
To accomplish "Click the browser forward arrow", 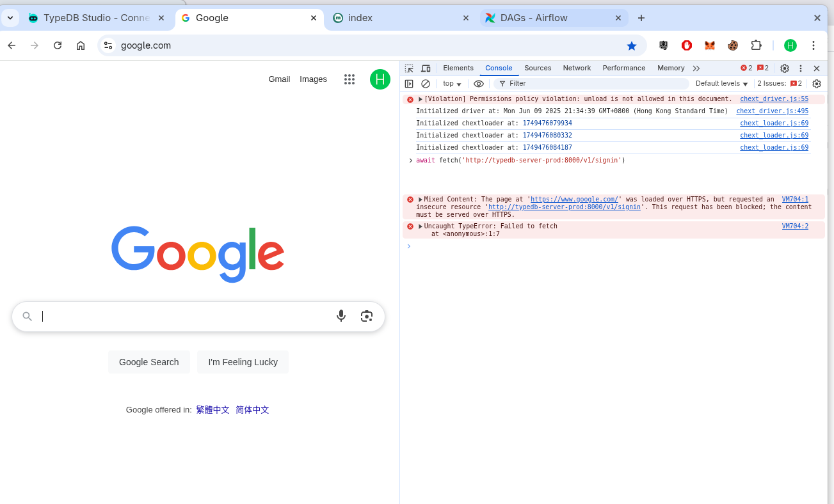I will tap(35, 45).
